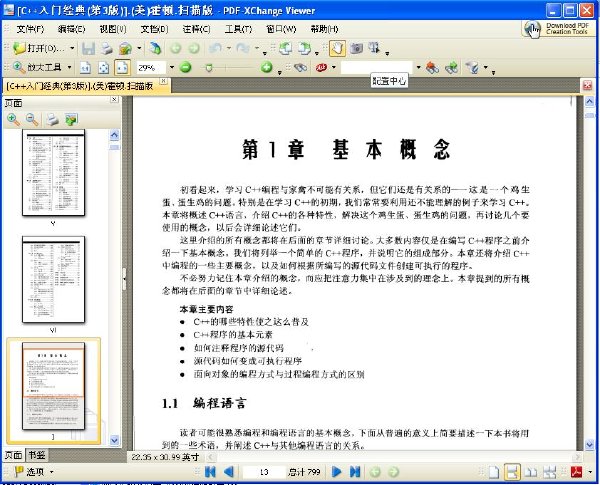The image size is (600, 485).
Task: Open the File (文件) menu
Action: click(x=30, y=29)
